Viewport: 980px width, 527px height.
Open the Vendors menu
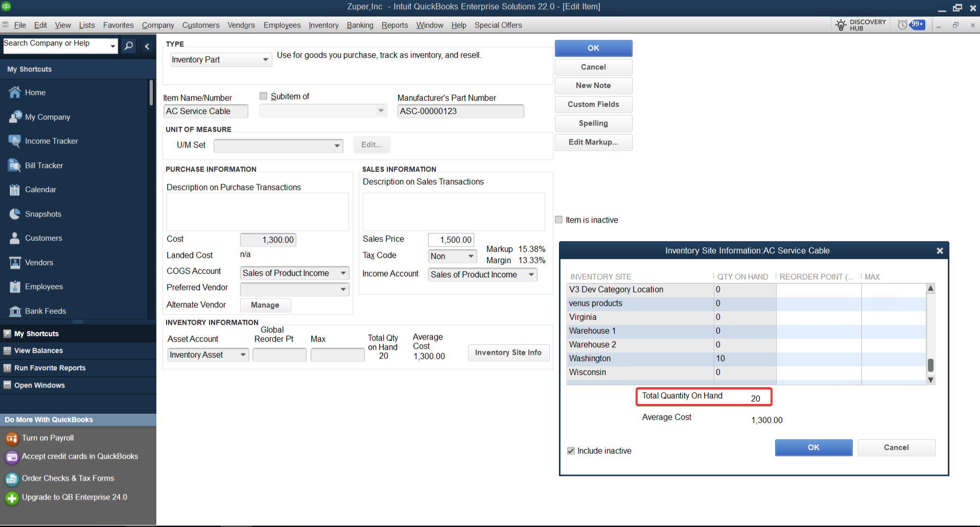click(241, 25)
